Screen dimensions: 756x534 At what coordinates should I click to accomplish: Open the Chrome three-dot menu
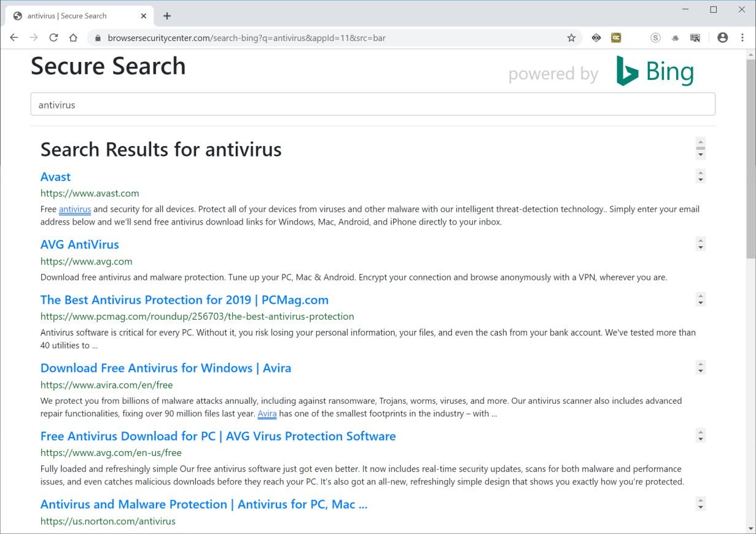(741, 38)
